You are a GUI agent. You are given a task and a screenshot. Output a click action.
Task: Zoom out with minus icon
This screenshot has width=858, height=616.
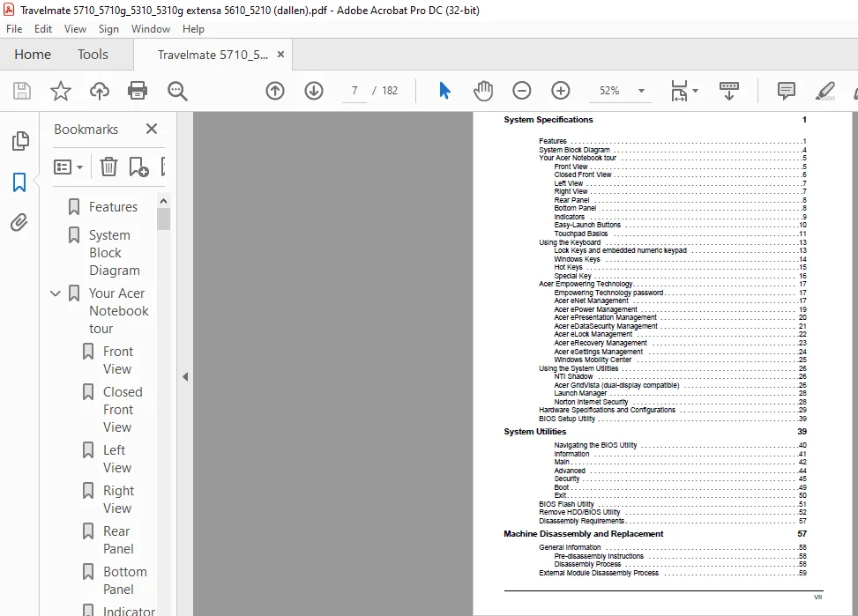pos(521,91)
